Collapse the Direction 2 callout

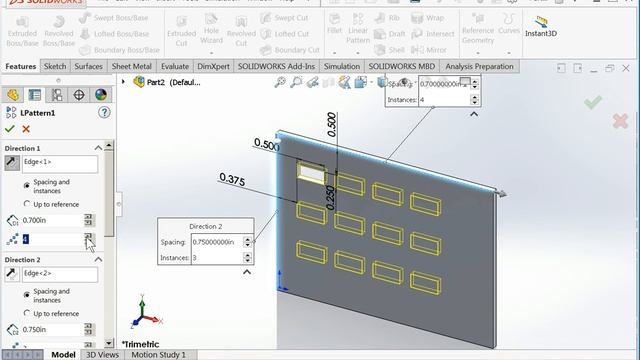tap(247, 272)
